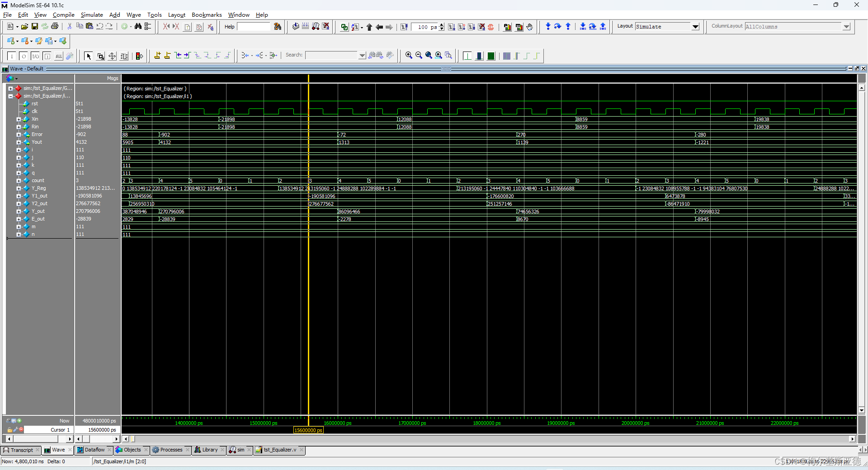868x470 pixels.
Task: Switch to the Processes tab
Action: tap(170, 450)
